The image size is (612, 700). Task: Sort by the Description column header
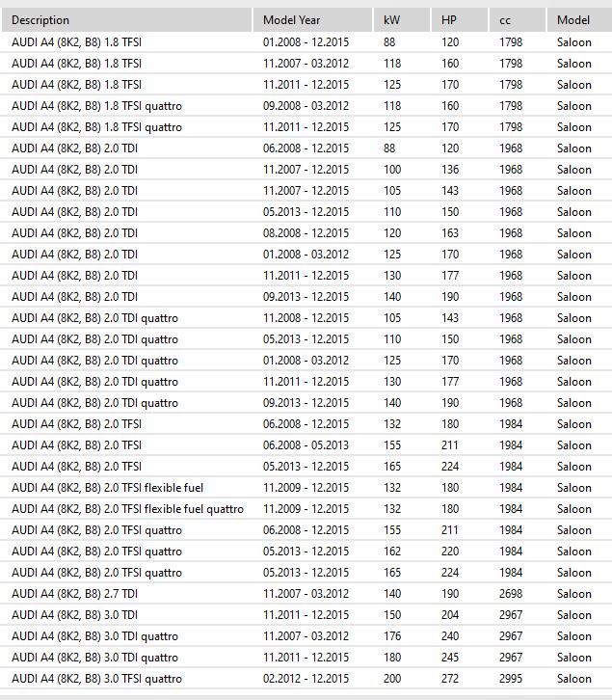(x=127, y=20)
